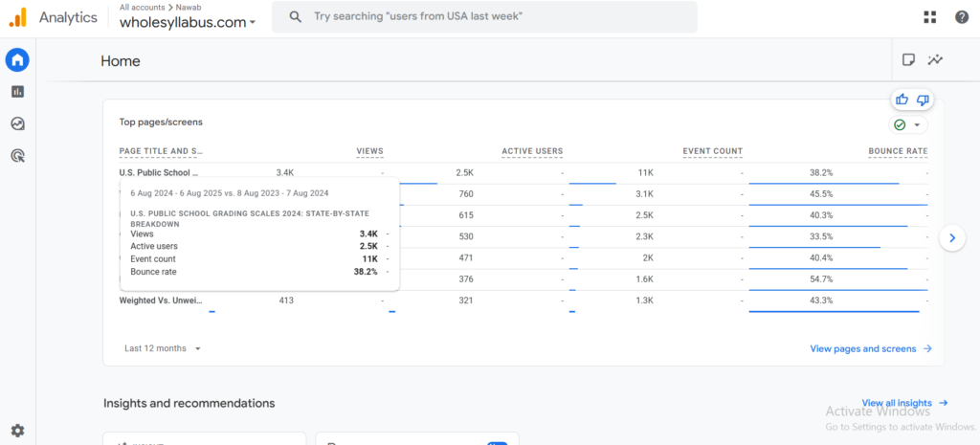Give thumbs up feedback on card
The width and height of the screenshot is (980, 445).
point(902,100)
